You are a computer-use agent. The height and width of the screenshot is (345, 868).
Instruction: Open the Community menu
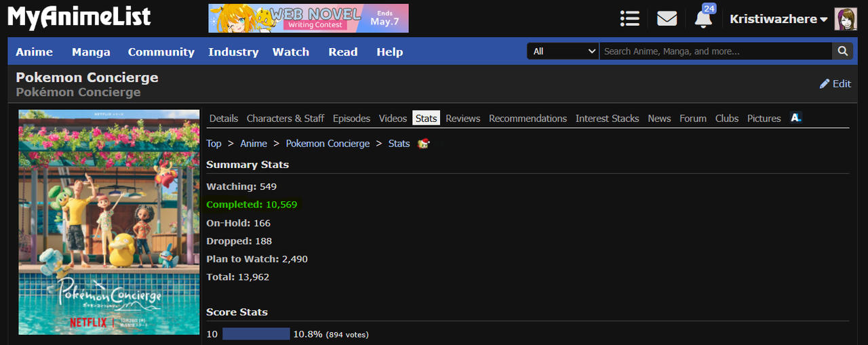161,52
